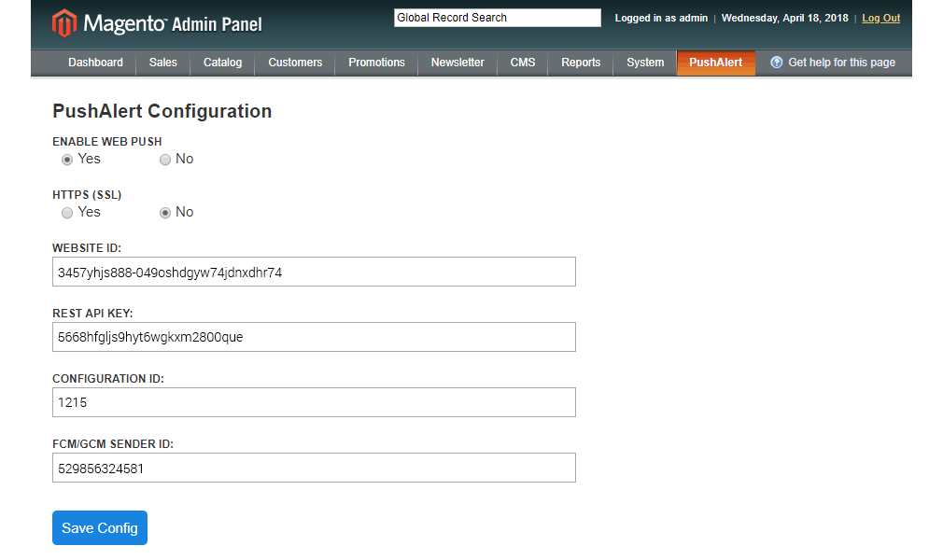
Task: Click the PushAlert Configuration heading
Action: click(x=162, y=111)
